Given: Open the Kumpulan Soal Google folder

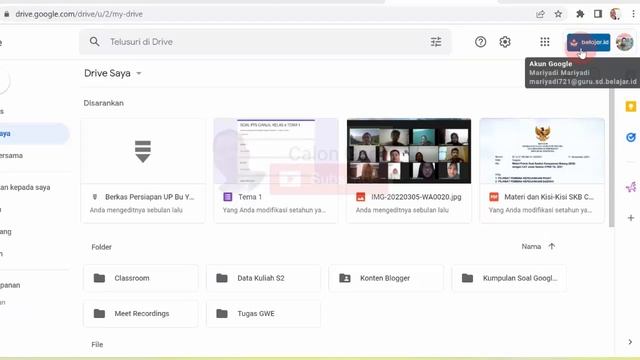Looking at the screenshot, I should coord(509,278).
